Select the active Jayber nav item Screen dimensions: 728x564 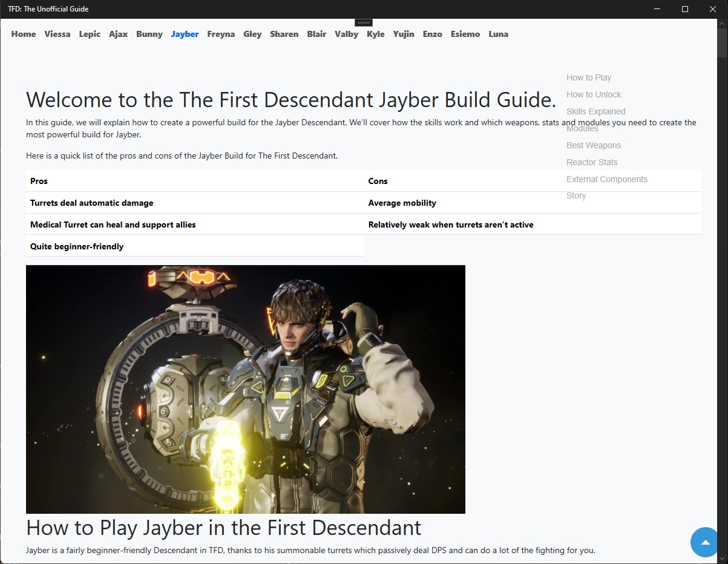coord(185,34)
